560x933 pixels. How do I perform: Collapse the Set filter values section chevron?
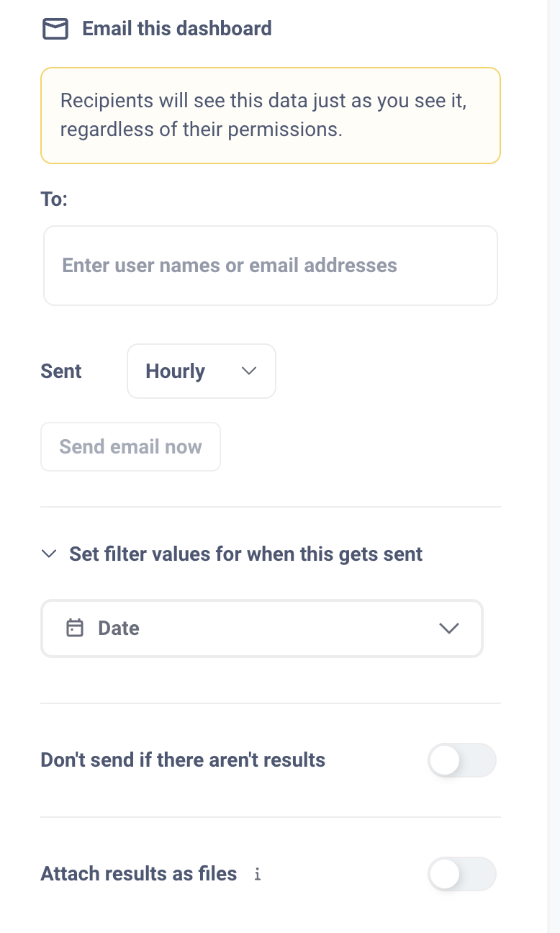pos(49,554)
